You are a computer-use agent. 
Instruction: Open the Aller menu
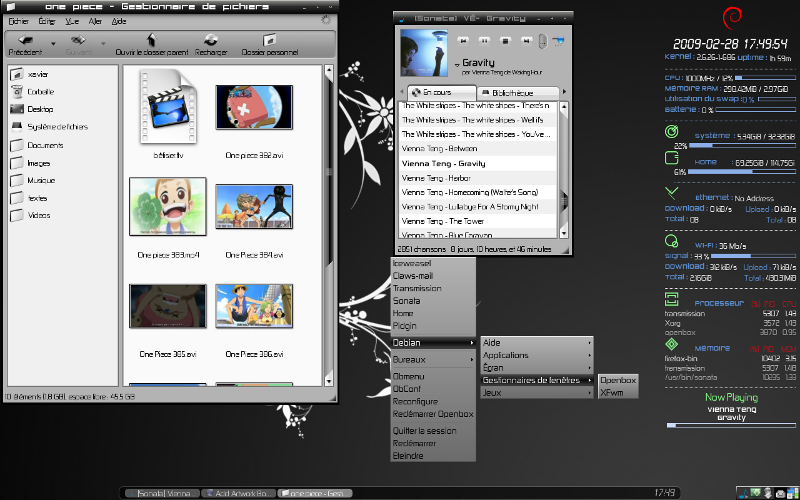tap(95, 21)
